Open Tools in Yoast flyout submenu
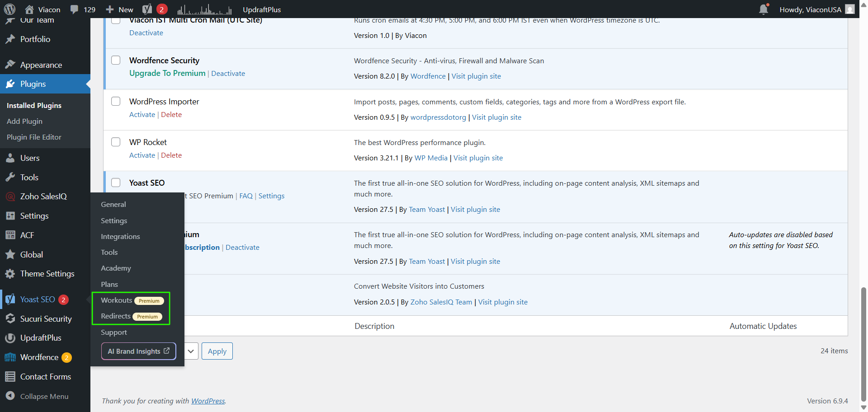Image resolution: width=868 pixels, height=412 pixels. click(x=109, y=252)
